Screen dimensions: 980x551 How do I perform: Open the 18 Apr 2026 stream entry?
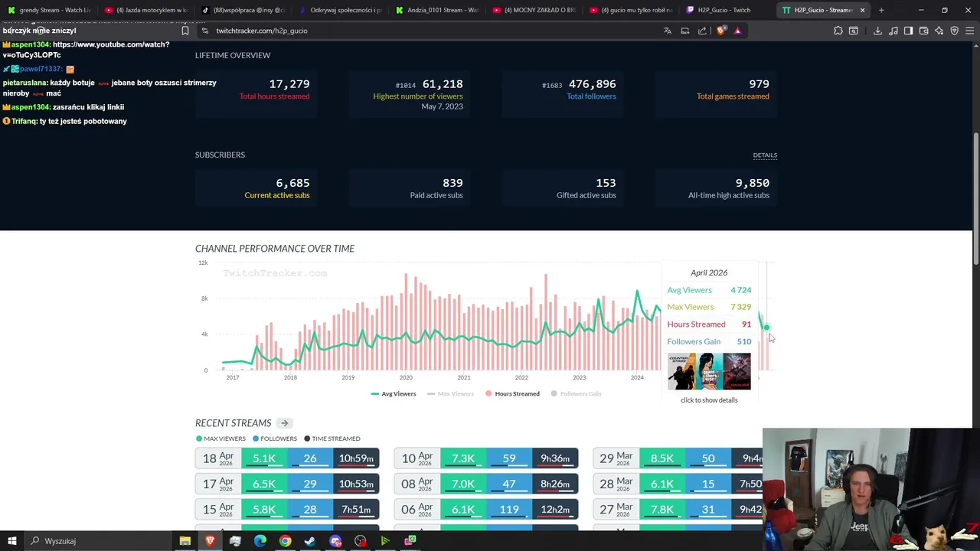tap(287, 458)
